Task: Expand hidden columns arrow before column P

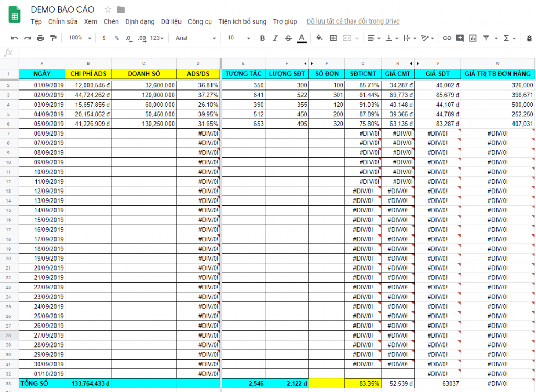Action: tap(312, 63)
